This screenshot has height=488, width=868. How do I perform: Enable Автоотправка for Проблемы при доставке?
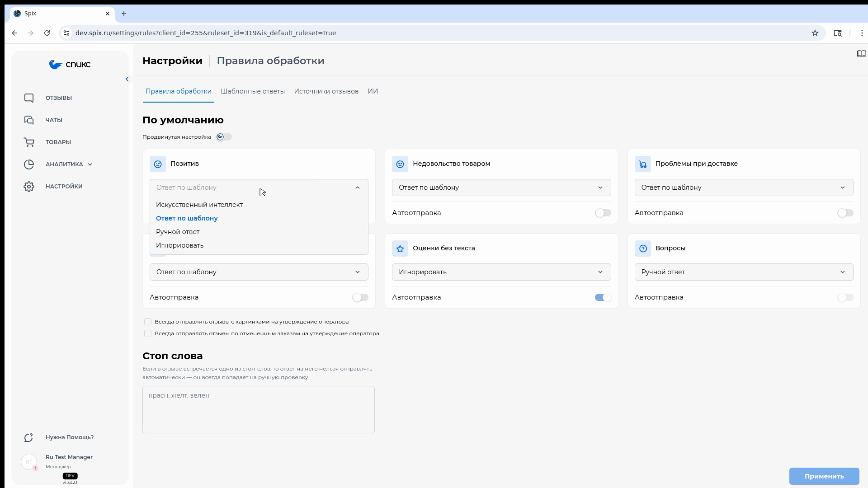[845, 213]
